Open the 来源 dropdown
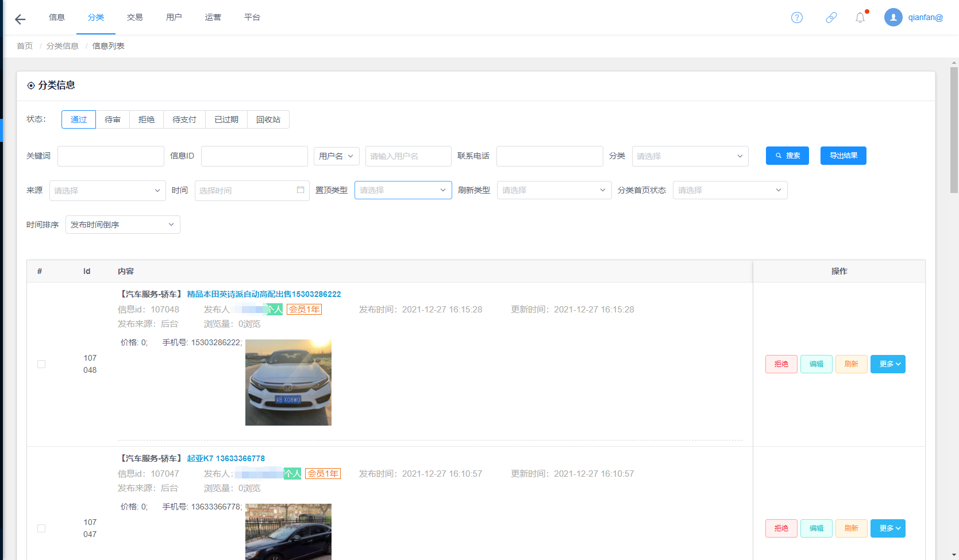The height and width of the screenshot is (560, 959). [x=107, y=191]
